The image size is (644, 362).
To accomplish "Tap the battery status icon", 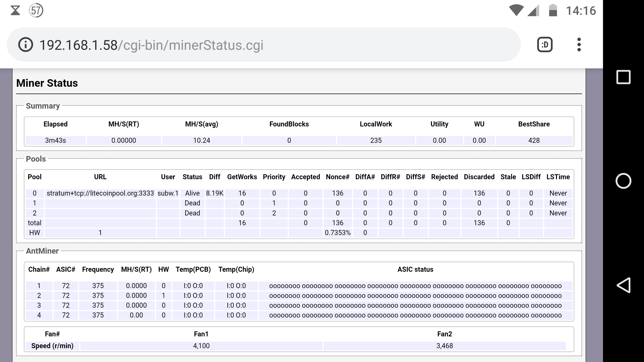I will [x=553, y=10].
